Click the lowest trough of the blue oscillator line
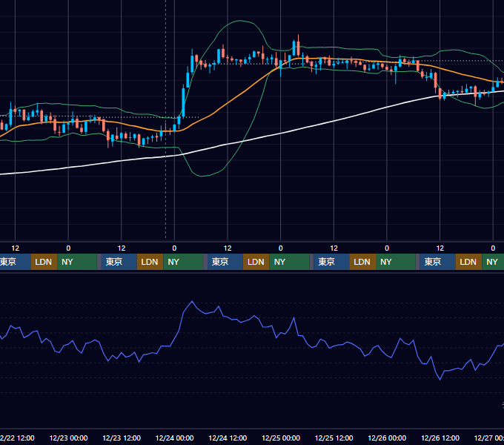 tap(440, 380)
